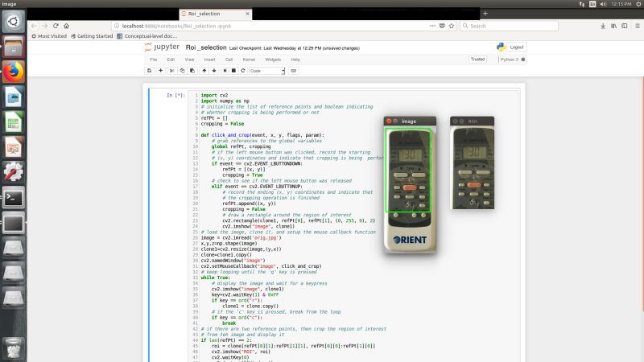Go forward in Firefox
Screen dimensions: 644x362
tap(45, 26)
